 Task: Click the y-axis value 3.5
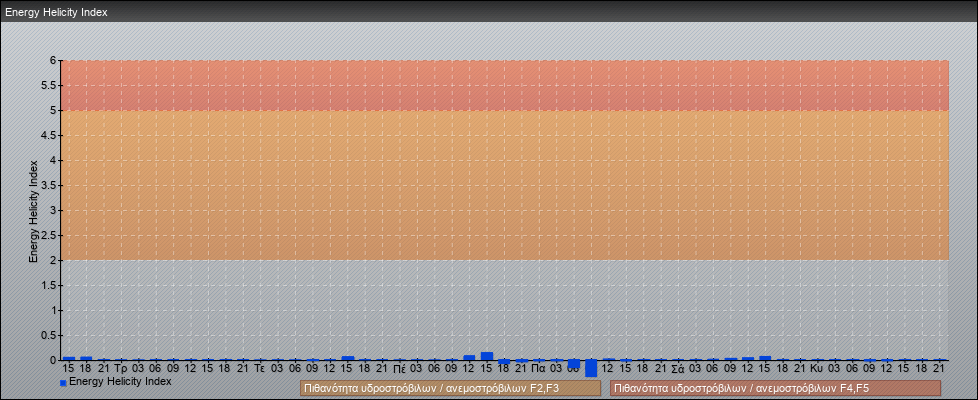click(50, 185)
